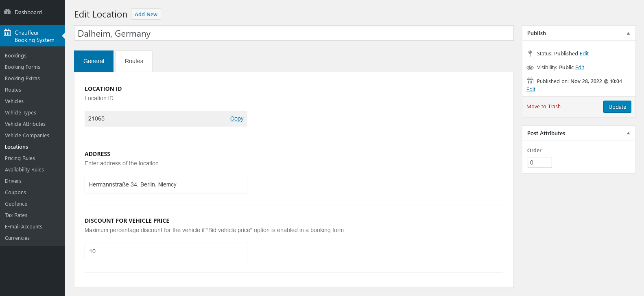Select the General tab
Viewport: 644px width, 296px height.
point(94,61)
